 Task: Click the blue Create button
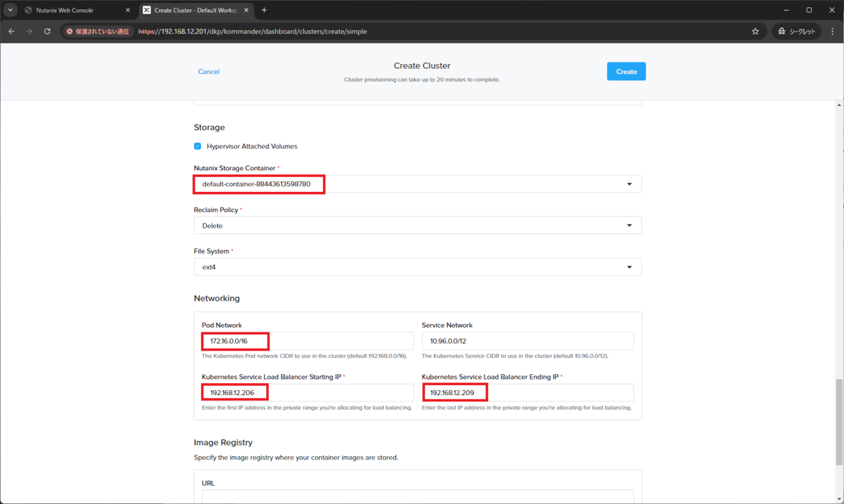tap(626, 72)
